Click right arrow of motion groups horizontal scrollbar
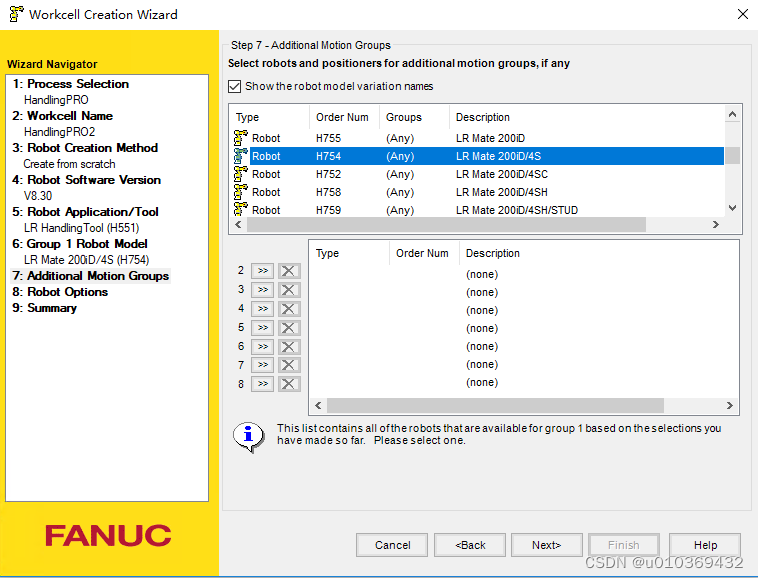758x578 pixels. pyautogui.click(x=730, y=405)
